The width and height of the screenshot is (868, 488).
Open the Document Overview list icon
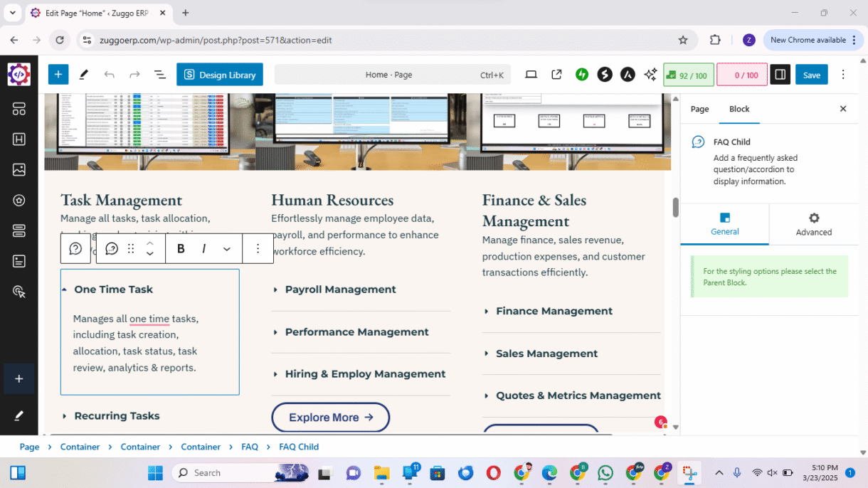click(x=160, y=75)
